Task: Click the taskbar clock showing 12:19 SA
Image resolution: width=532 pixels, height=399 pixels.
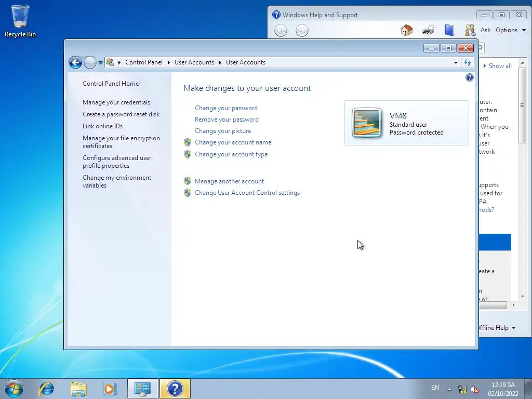Action: (x=503, y=389)
